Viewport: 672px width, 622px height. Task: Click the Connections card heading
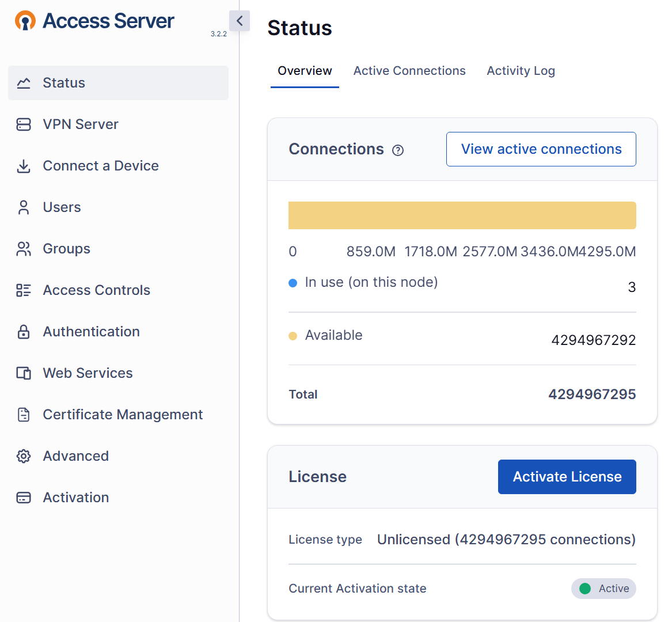(336, 149)
